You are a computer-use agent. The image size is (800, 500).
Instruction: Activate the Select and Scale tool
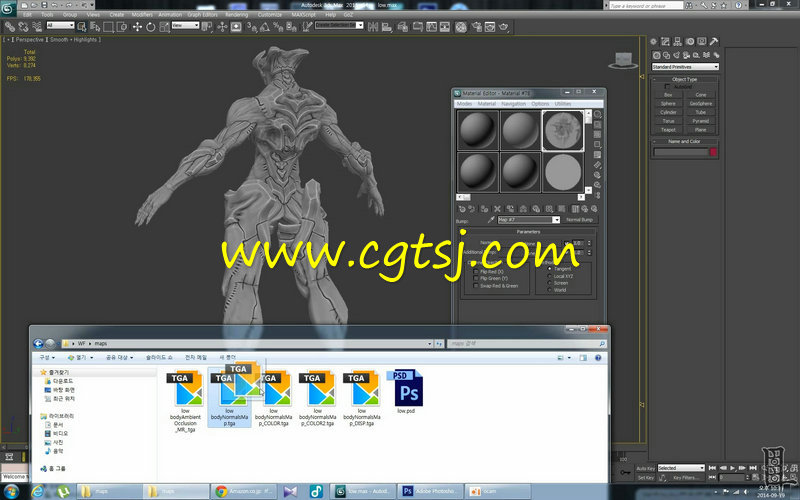tap(164, 27)
